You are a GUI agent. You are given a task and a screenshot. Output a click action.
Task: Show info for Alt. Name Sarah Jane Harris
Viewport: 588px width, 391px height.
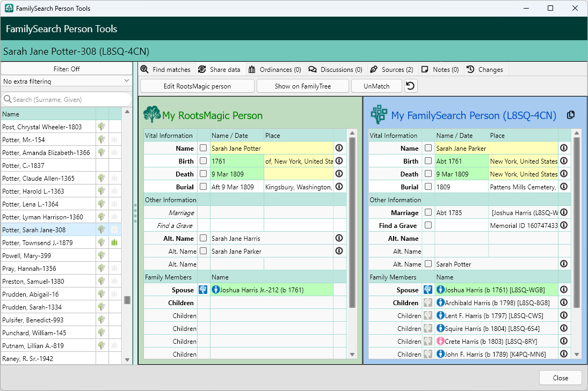point(339,238)
